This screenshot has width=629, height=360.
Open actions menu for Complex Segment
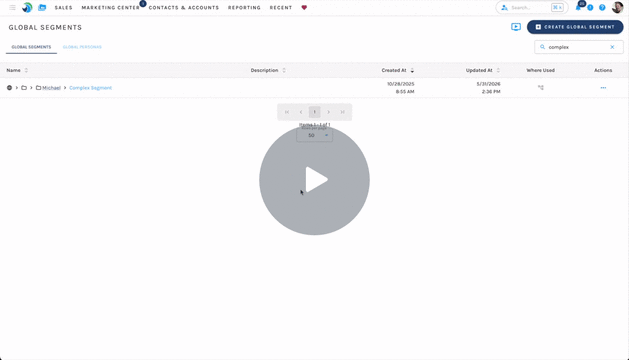603,87
